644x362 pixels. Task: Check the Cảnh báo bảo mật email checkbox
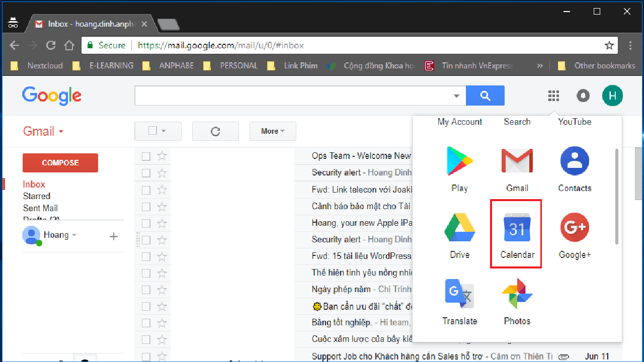click(x=146, y=207)
